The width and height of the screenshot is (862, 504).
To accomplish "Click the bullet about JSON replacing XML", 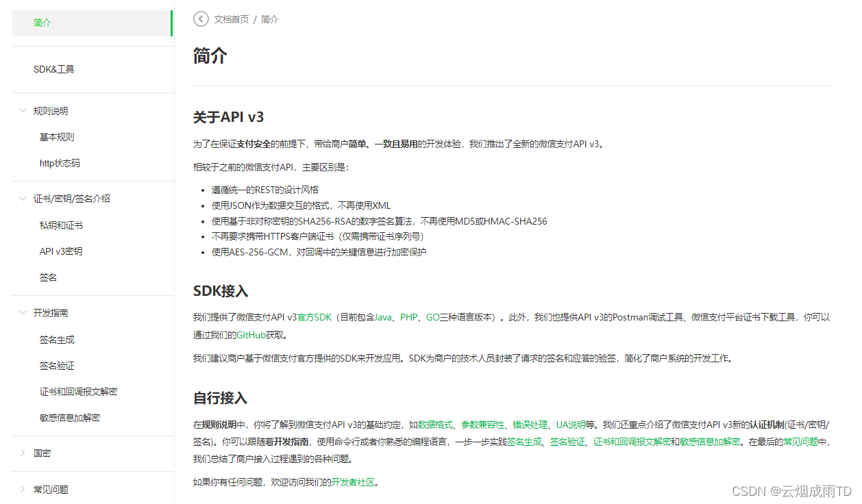I will click(301, 205).
